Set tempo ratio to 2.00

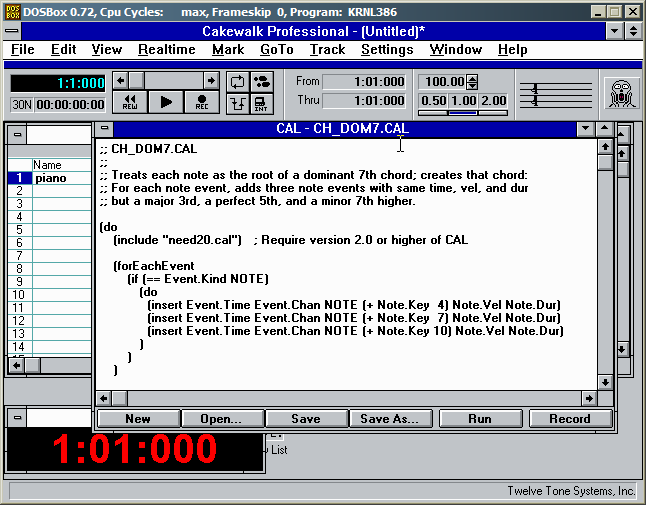(493, 101)
